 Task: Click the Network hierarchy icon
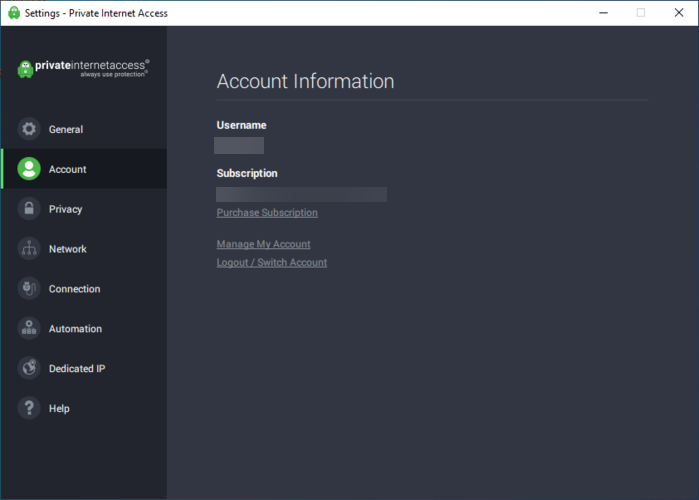pos(29,249)
